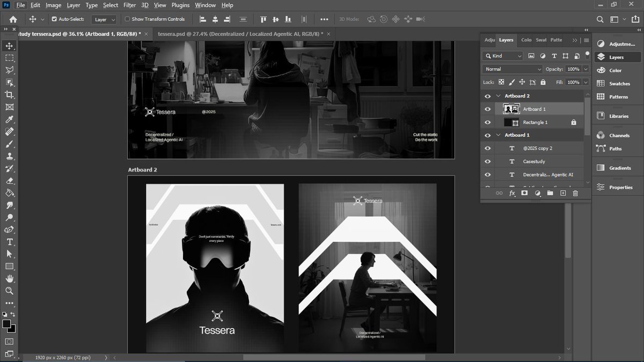Enable the Show Transform Controls checkbox
This screenshot has height=362, width=644.
pos(127,19)
